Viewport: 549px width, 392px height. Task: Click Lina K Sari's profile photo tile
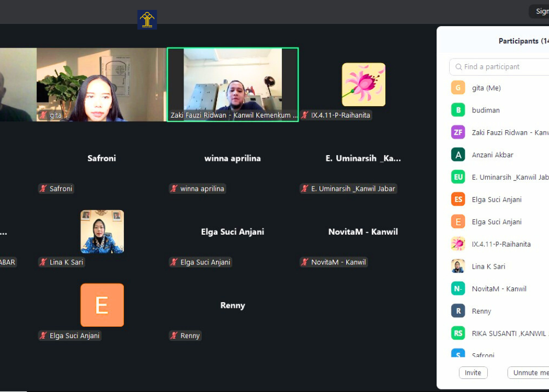coord(102,232)
